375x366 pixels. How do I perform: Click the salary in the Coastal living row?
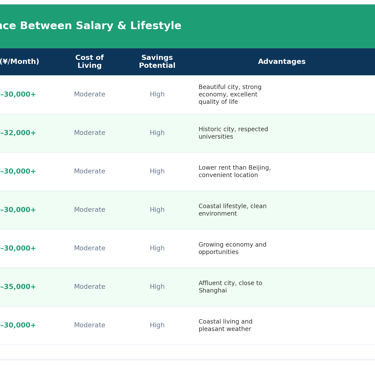(18, 325)
